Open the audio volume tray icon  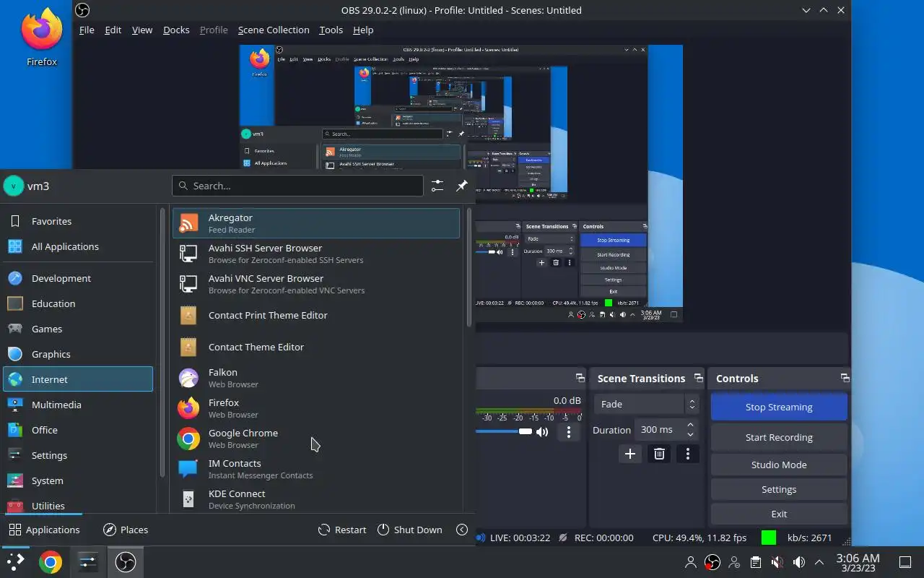pyautogui.click(x=798, y=562)
